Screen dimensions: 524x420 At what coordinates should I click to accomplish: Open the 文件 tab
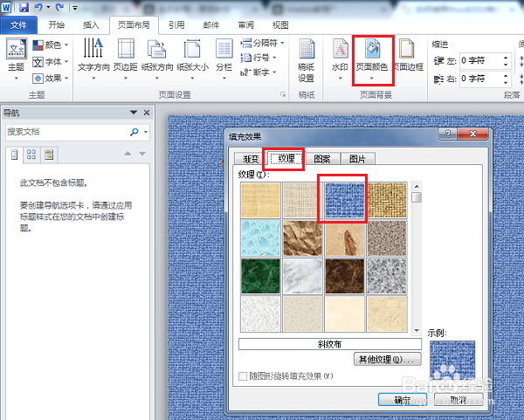pos(18,24)
